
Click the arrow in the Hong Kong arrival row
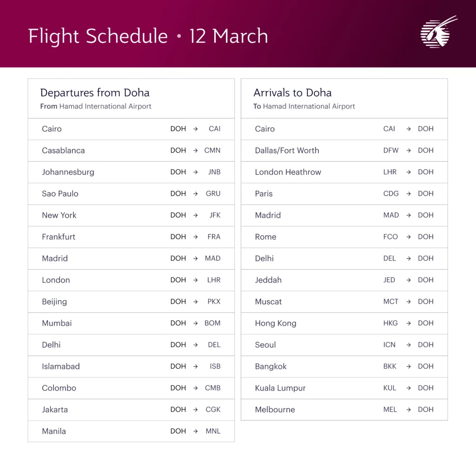pos(409,323)
